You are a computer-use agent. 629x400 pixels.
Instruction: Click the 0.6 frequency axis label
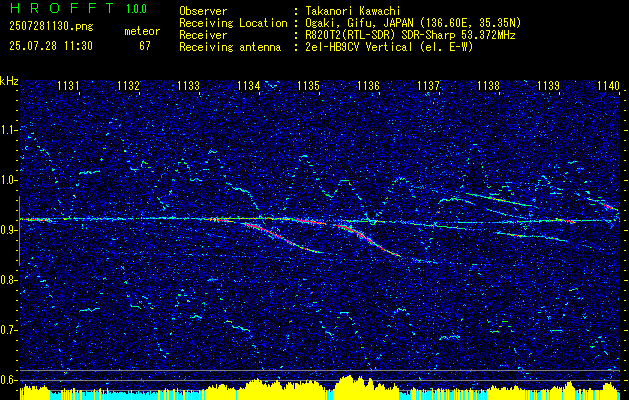[9, 380]
